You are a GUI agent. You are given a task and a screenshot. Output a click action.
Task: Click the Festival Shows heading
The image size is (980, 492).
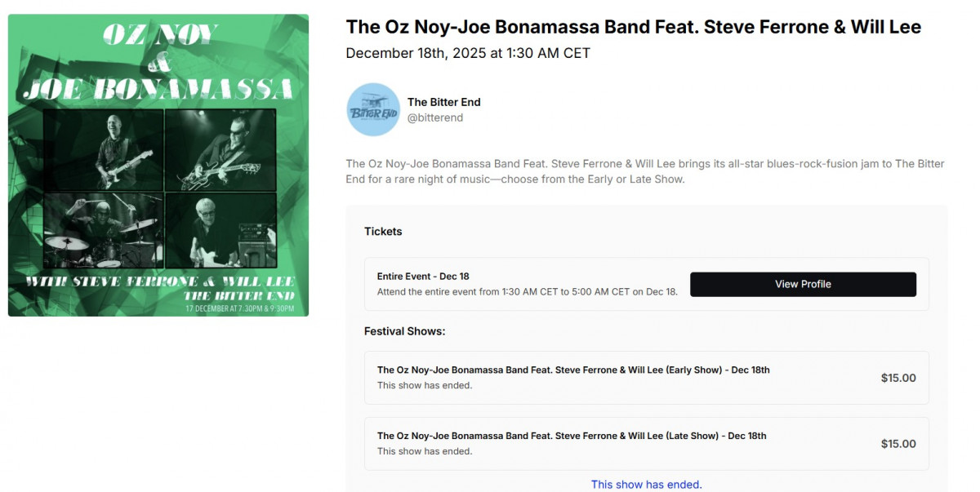(x=404, y=331)
